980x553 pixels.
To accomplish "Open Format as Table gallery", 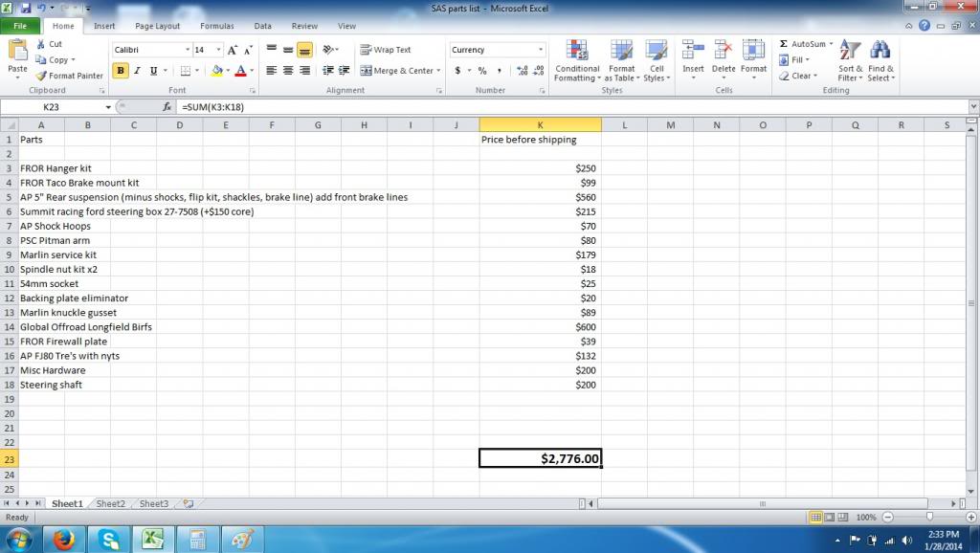I will pos(622,60).
